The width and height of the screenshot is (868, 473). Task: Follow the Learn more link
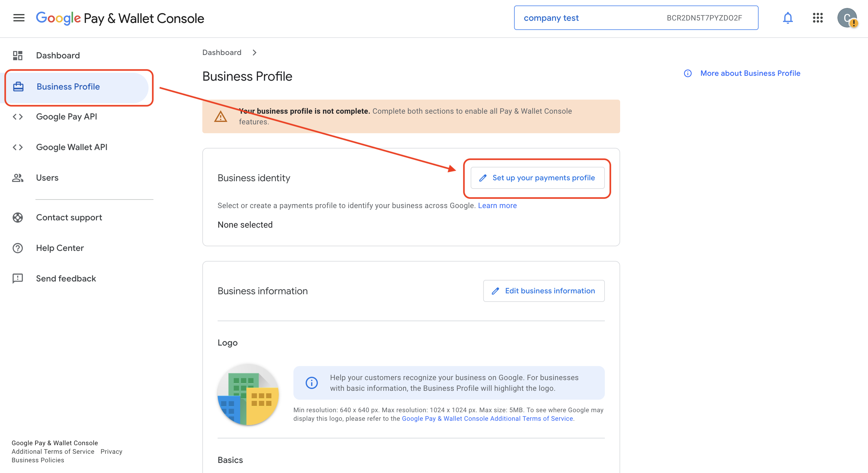click(x=497, y=206)
